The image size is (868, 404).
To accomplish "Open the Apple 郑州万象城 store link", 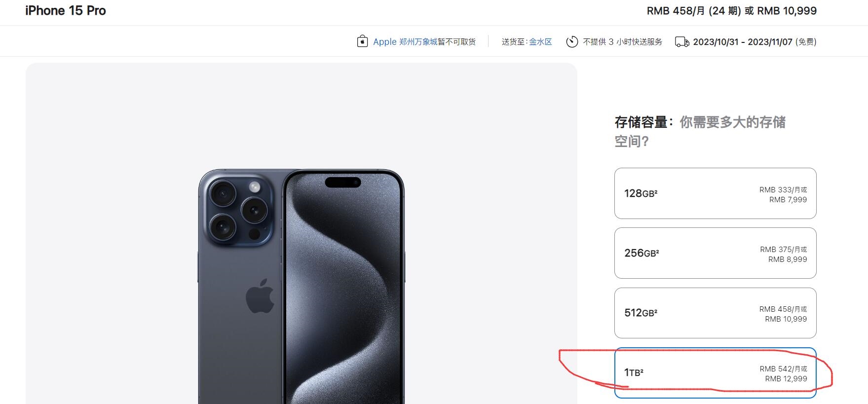I will point(405,42).
